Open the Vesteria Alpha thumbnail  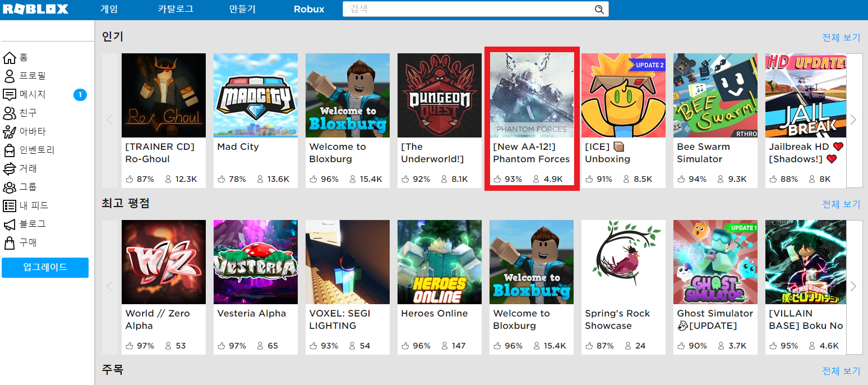256,262
